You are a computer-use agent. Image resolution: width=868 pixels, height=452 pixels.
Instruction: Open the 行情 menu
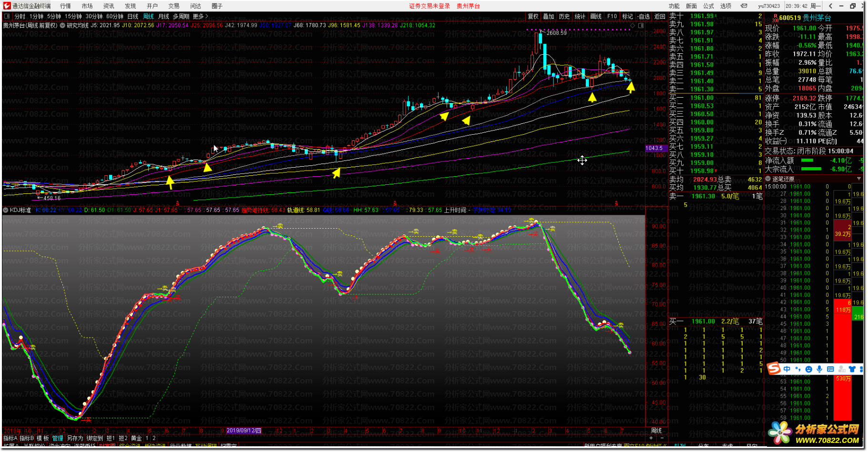tap(65, 6)
